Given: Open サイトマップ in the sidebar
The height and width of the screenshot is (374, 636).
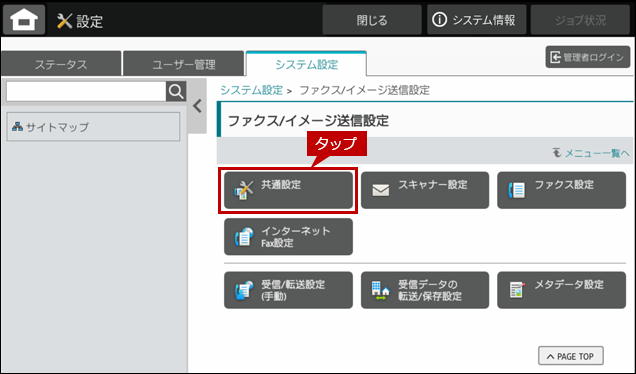Looking at the screenshot, I should 93,127.
